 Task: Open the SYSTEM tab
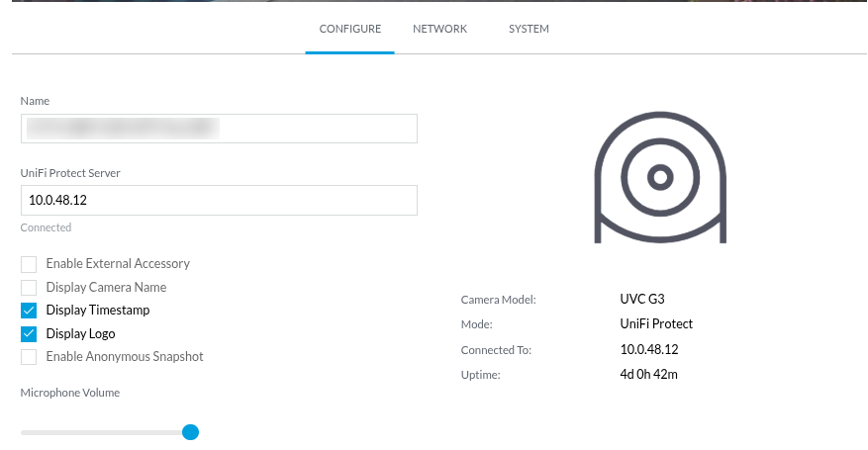pyautogui.click(x=529, y=29)
